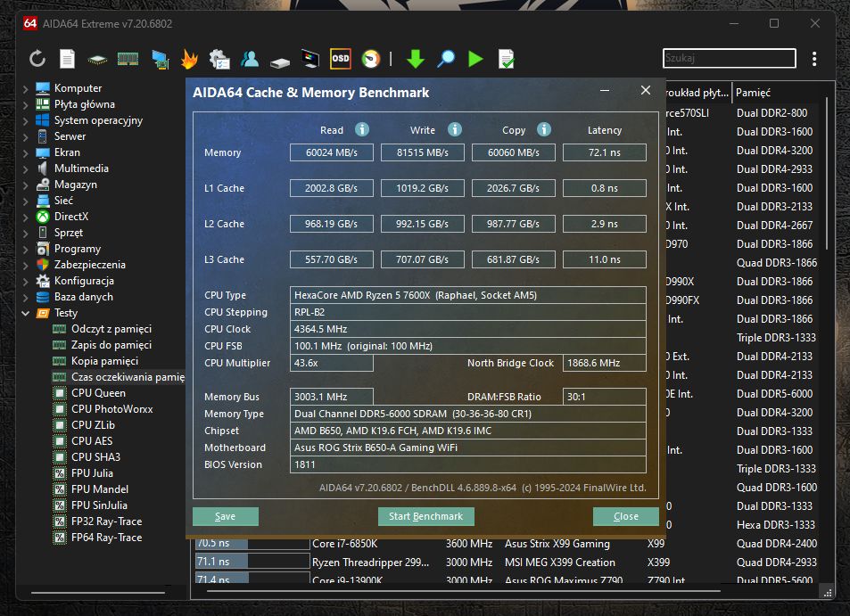The image size is (850, 616).
Task: Click the Szukaj search field
Action: point(729,58)
